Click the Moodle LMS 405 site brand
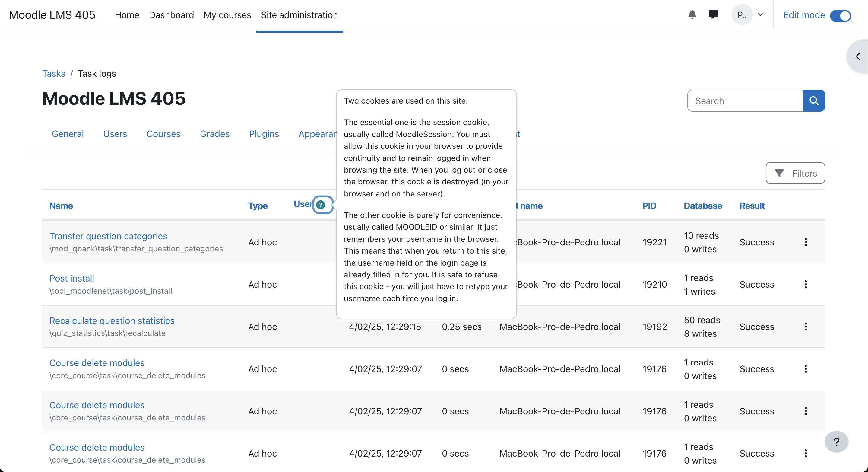Image resolution: width=868 pixels, height=472 pixels. pos(52,15)
